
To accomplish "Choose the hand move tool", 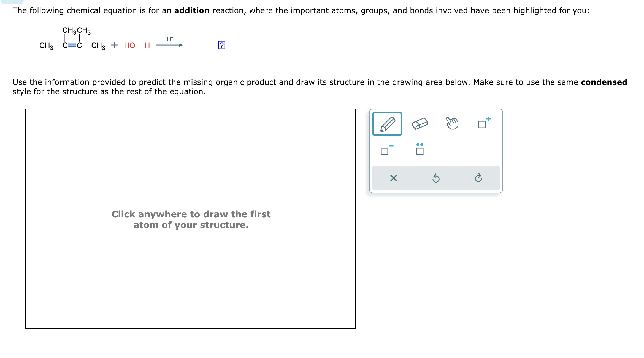I will point(452,123).
